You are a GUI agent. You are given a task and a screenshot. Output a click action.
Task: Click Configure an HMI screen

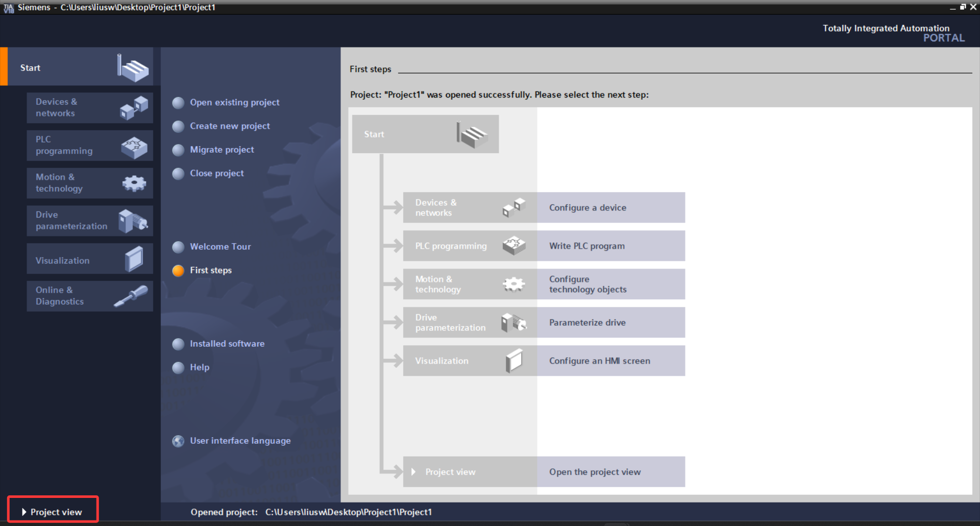click(610, 361)
